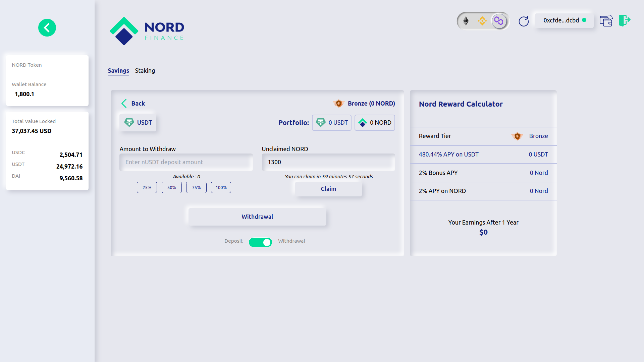
Task: Select the Polygon network icon
Action: pyautogui.click(x=499, y=21)
